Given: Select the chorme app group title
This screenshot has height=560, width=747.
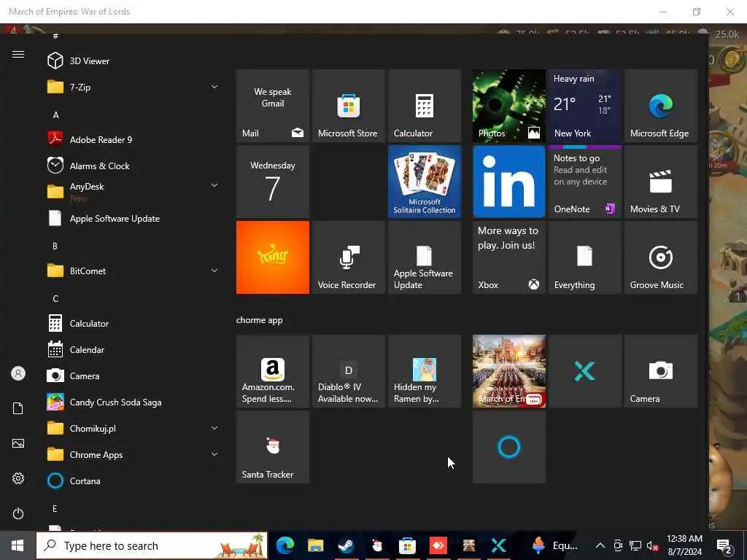Looking at the screenshot, I should pyautogui.click(x=259, y=320).
